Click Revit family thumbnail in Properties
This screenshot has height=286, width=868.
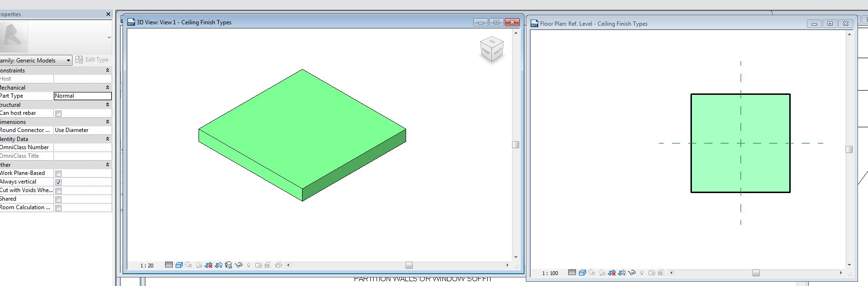tap(14, 37)
